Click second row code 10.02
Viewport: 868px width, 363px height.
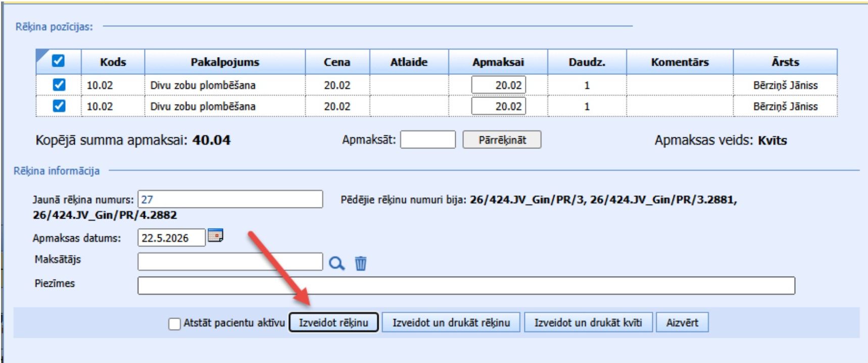pyautogui.click(x=100, y=107)
